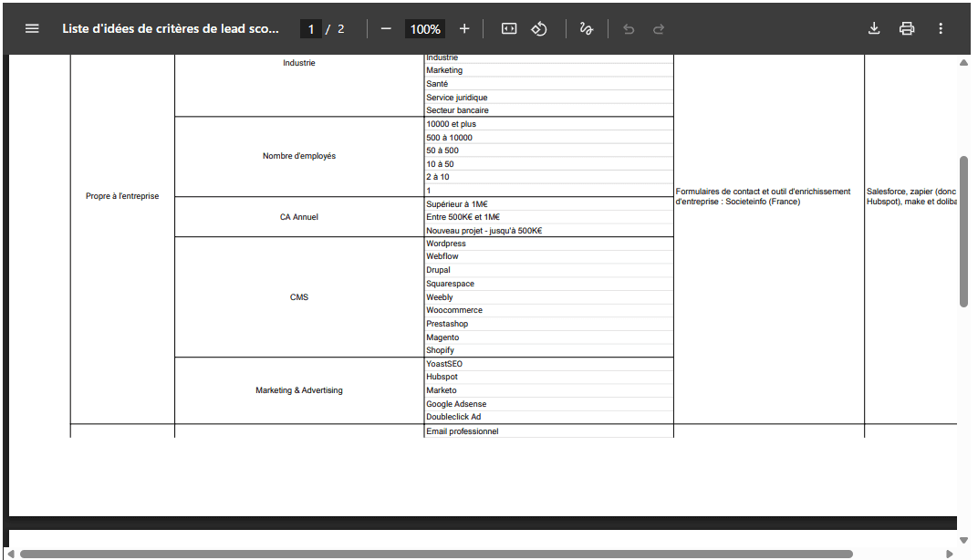Click the scroll left arrow
978x560 pixels.
coord(11,554)
